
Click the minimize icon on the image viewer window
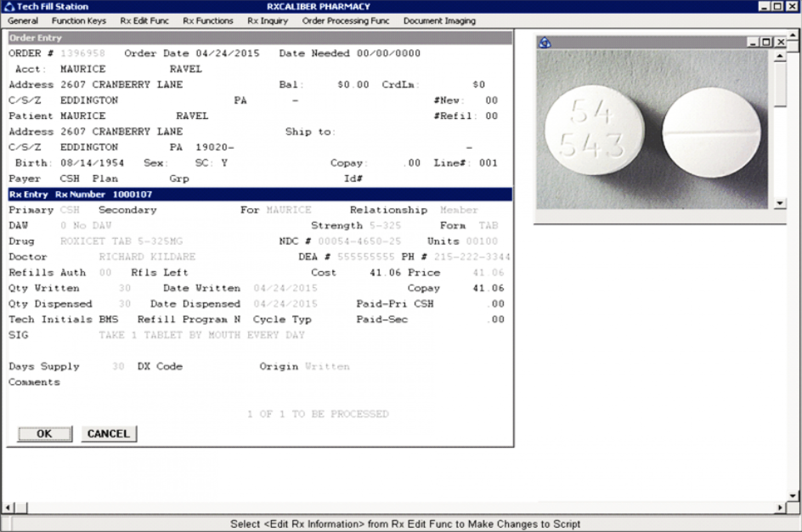(x=753, y=42)
